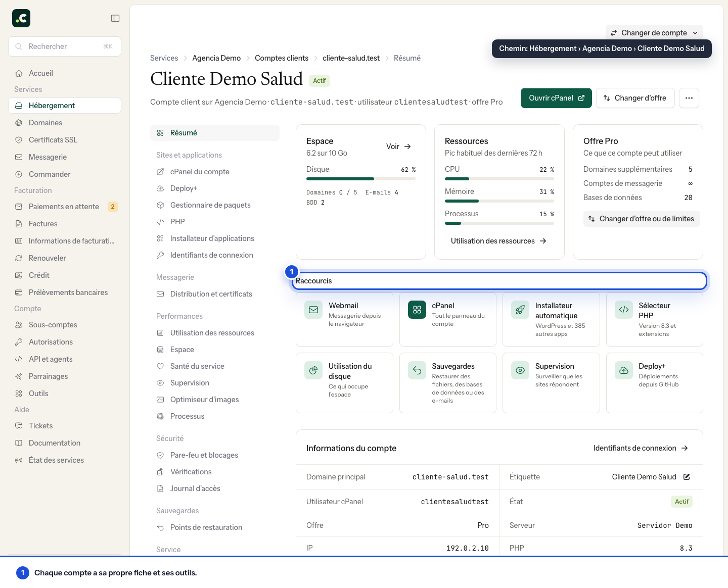
Task: Follow Identifiants de connexion link in account info
Action: pyautogui.click(x=641, y=448)
